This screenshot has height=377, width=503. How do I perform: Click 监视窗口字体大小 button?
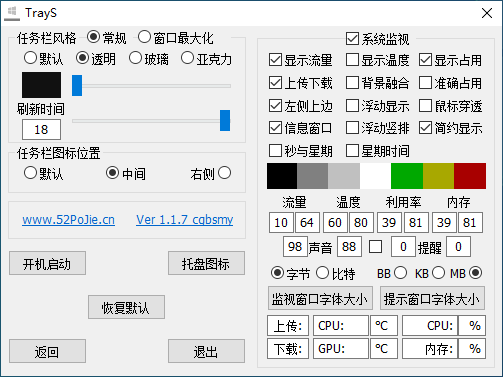tap(320, 298)
